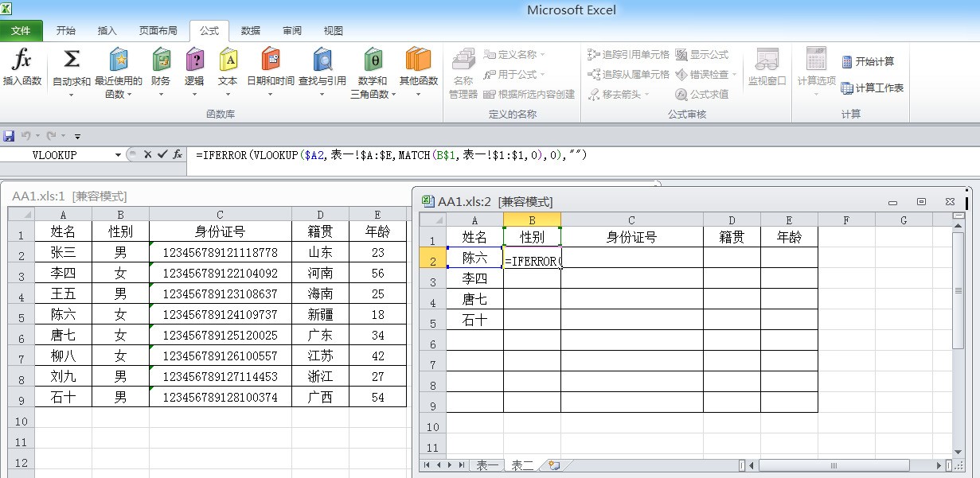This screenshot has width=980, height=478.
Task: Switch to the 开始 ribbon tab
Action: pos(66,31)
